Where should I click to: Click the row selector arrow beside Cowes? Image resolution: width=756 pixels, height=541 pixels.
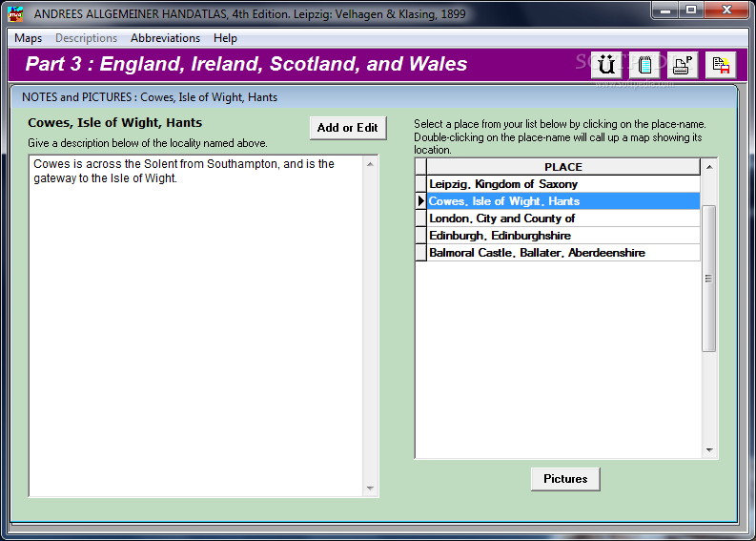421,201
